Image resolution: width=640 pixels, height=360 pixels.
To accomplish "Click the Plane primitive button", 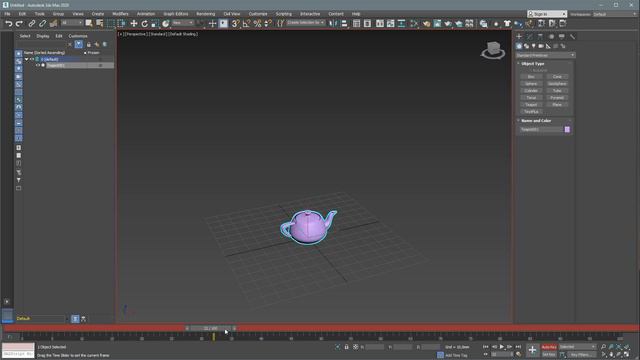I will click(x=557, y=104).
